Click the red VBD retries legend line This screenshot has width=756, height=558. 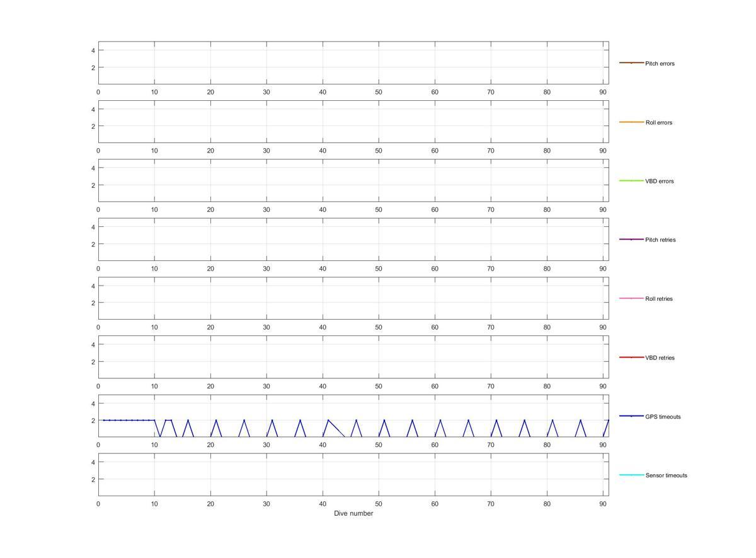click(631, 357)
